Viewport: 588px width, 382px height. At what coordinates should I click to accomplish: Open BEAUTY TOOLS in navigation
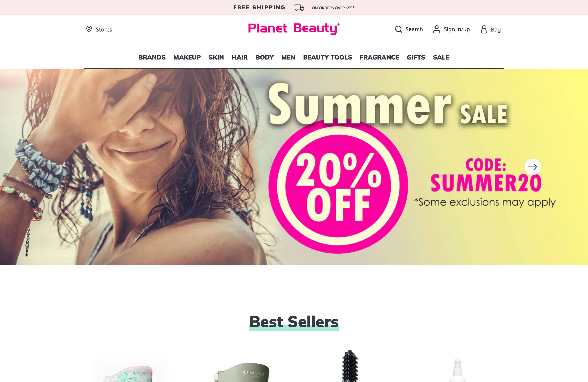(x=327, y=57)
